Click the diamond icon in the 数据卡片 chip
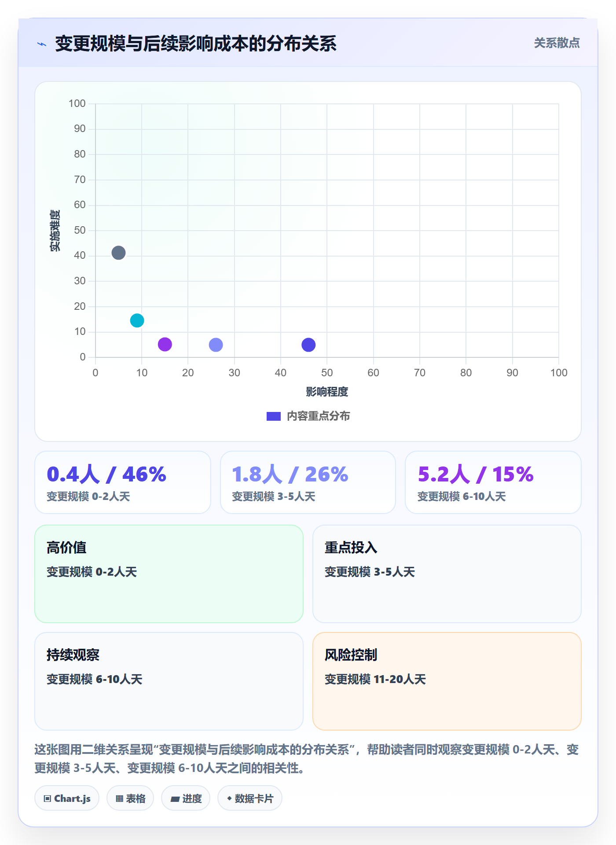Screen dimensions: 616x845 pos(229,798)
